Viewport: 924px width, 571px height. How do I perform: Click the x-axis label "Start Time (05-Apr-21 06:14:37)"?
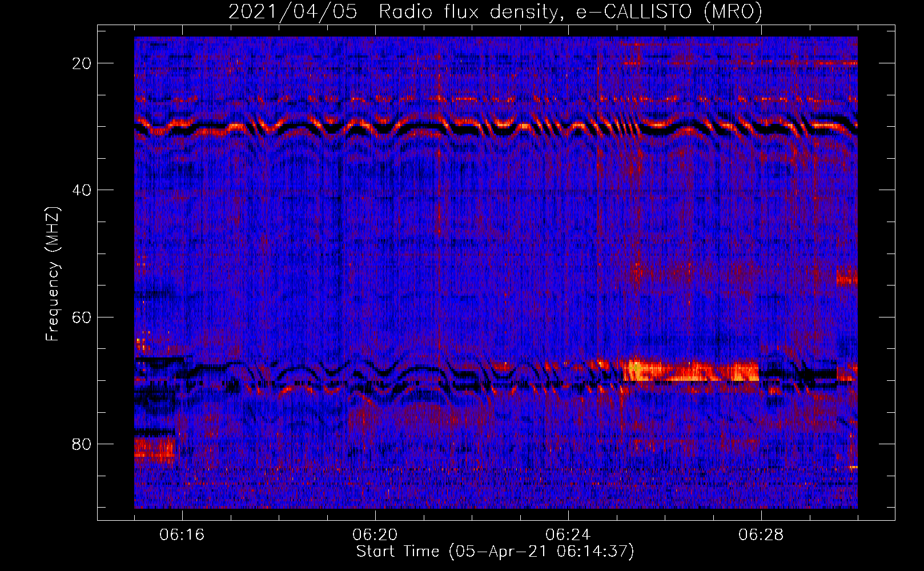click(x=495, y=552)
